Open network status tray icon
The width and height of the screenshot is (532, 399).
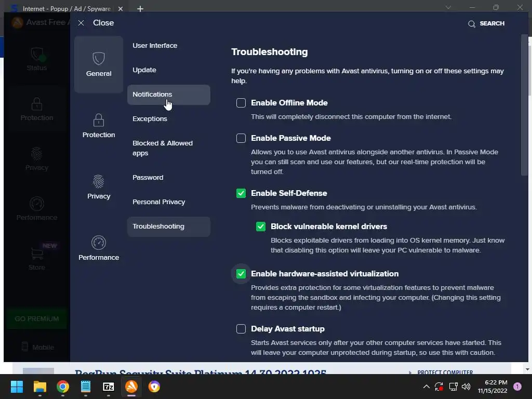pos(453,387)
